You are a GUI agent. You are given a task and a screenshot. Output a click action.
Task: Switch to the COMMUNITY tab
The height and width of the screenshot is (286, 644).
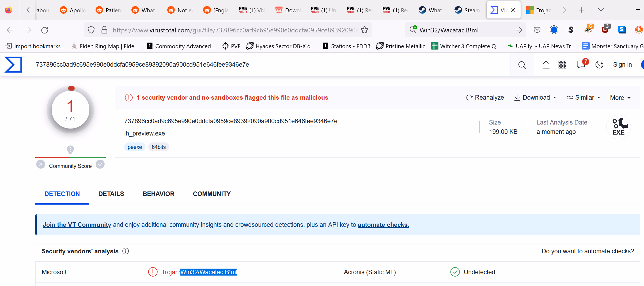(x=212, y=194)
